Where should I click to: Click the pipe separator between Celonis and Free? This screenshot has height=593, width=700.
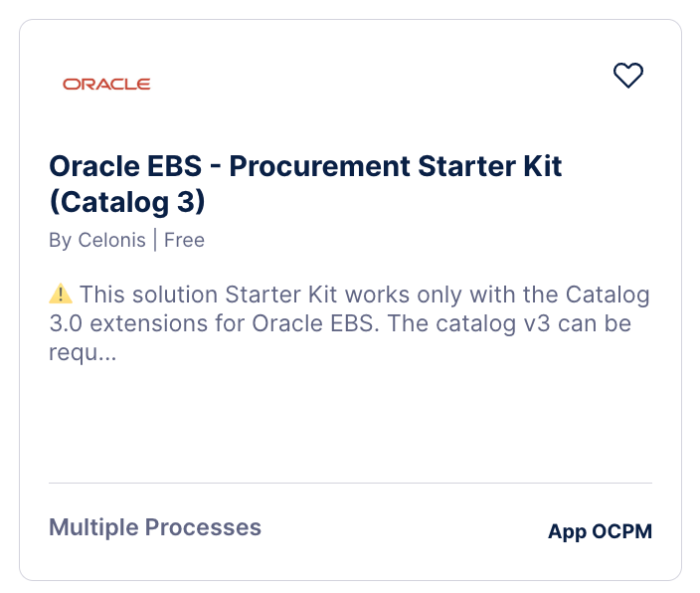pyautogui.click(x=155, y=240)
